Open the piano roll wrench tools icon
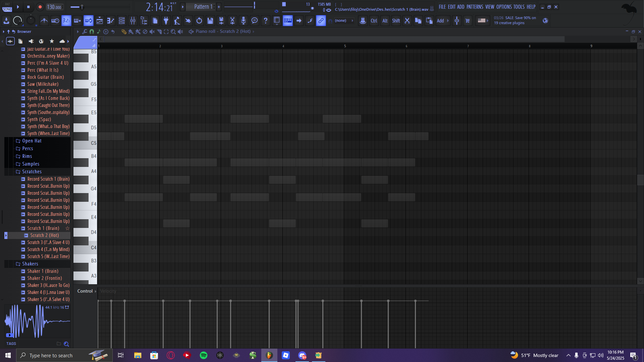644x362 pixels. point(85,32)
